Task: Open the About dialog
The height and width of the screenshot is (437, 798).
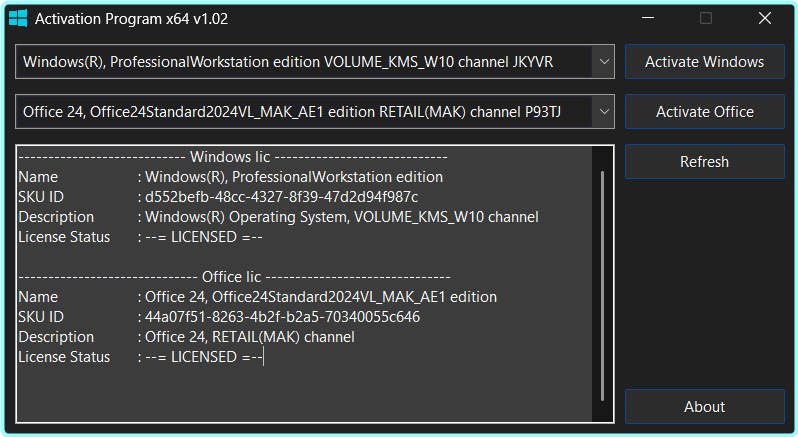Action: (704, 406)
